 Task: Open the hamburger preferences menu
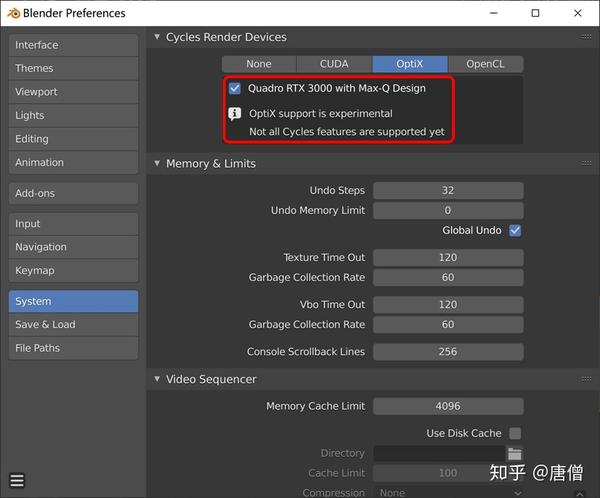tap(16, 481)
